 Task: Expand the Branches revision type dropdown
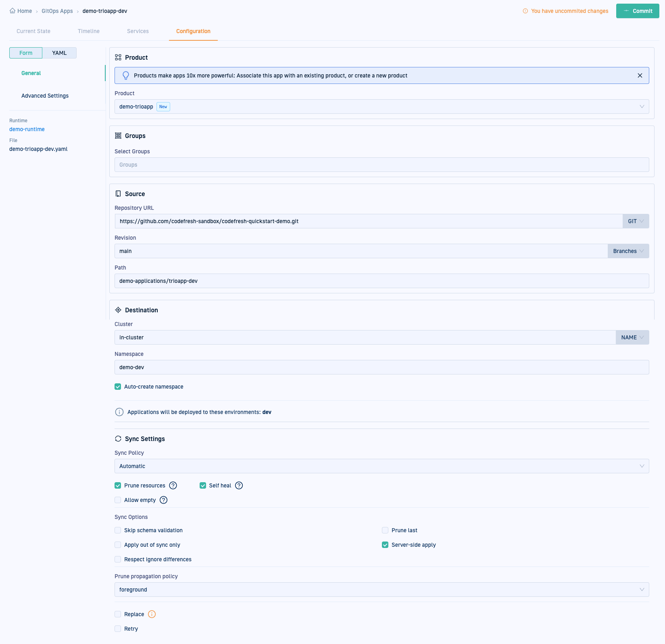click(x=628, y=251)
